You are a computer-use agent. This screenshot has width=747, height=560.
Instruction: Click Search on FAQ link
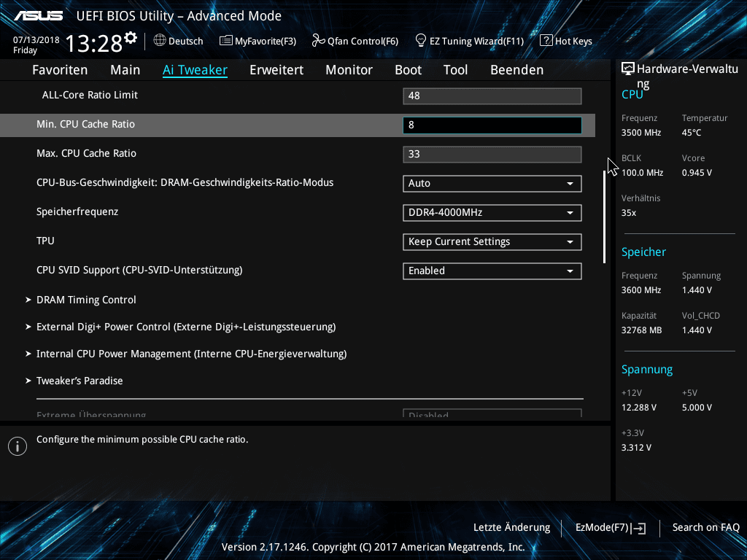[x=706, y=528]
